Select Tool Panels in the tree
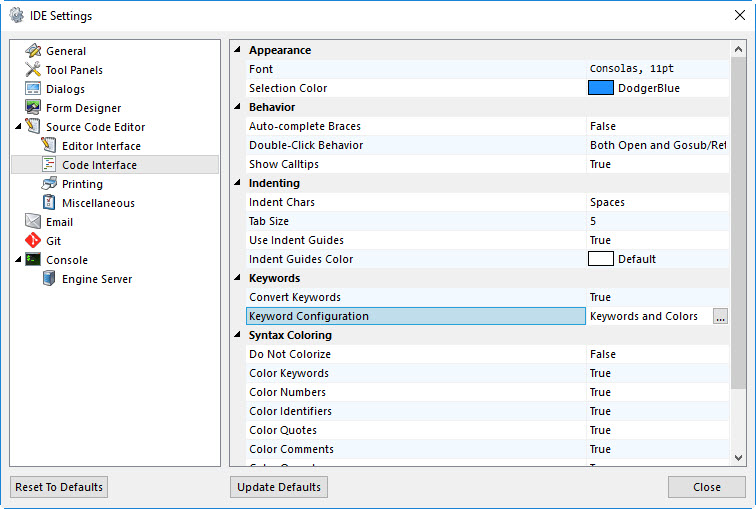 click(74, 70)
